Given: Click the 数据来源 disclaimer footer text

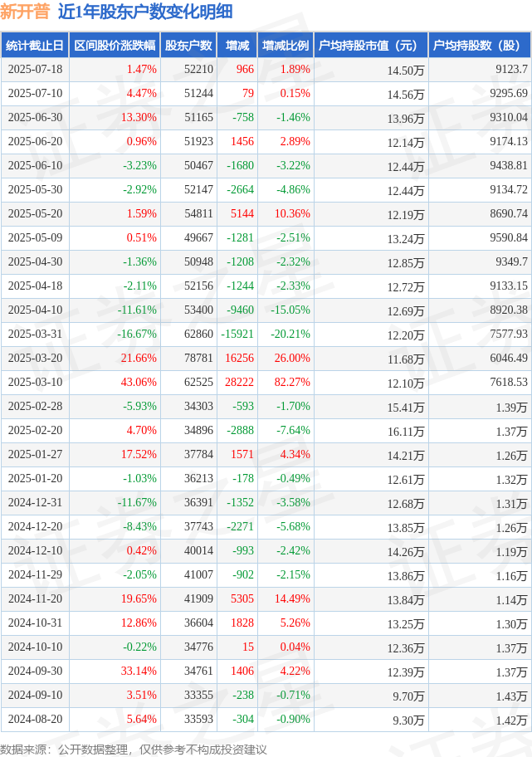Looking at the screenshot, I should (x=134, y=750).
